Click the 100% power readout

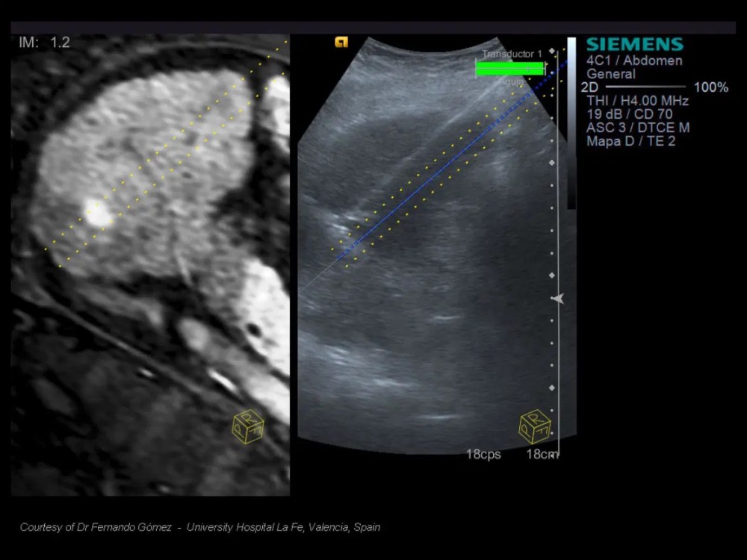tap(710, 87)
